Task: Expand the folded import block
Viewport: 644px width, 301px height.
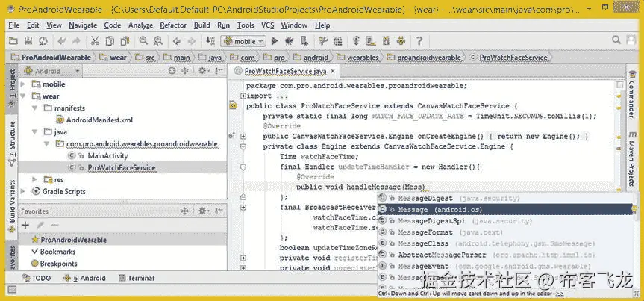Action: click(x=243, y=96)
